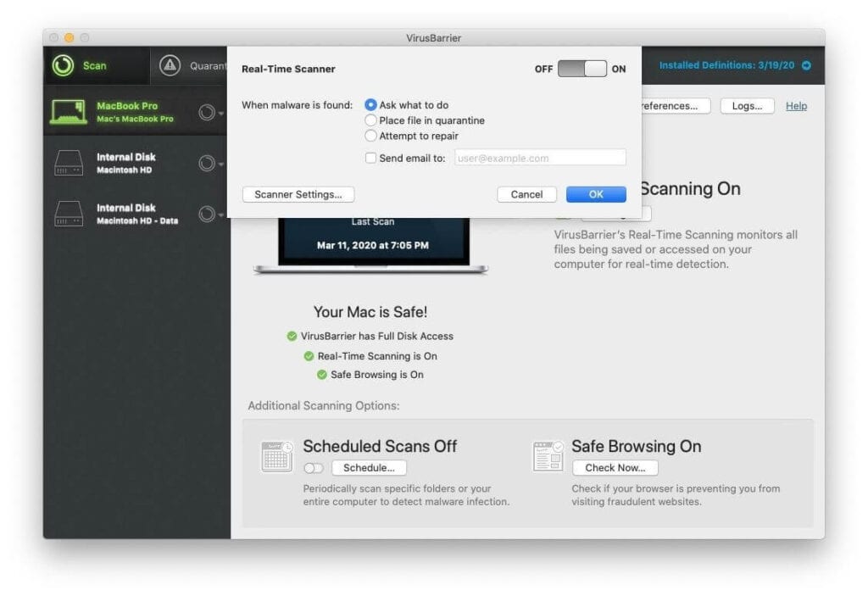
Task: Open Scanner Settings
Action: pyautogui.click(x=298, y=194)
